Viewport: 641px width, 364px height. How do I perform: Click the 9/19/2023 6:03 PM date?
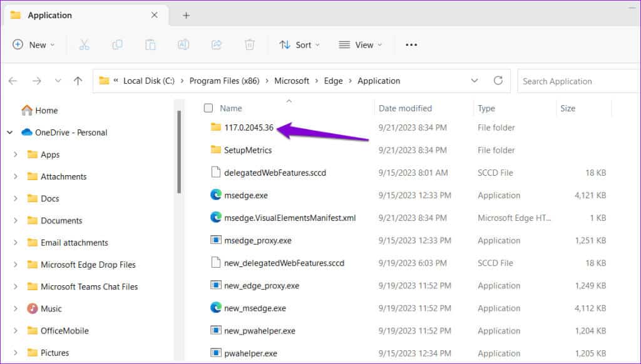click(x=413, y=263)
